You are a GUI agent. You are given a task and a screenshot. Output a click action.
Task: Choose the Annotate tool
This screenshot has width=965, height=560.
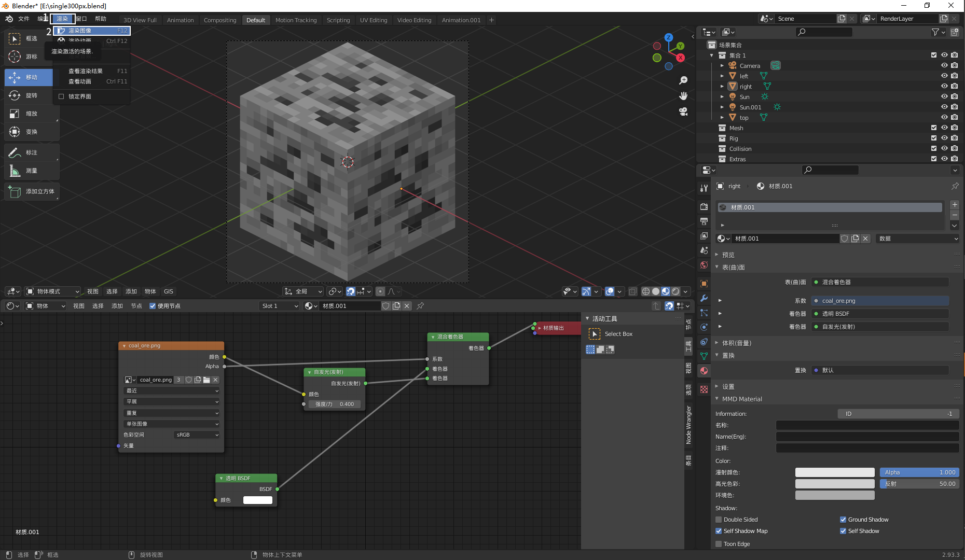click(x=31, y=152)
